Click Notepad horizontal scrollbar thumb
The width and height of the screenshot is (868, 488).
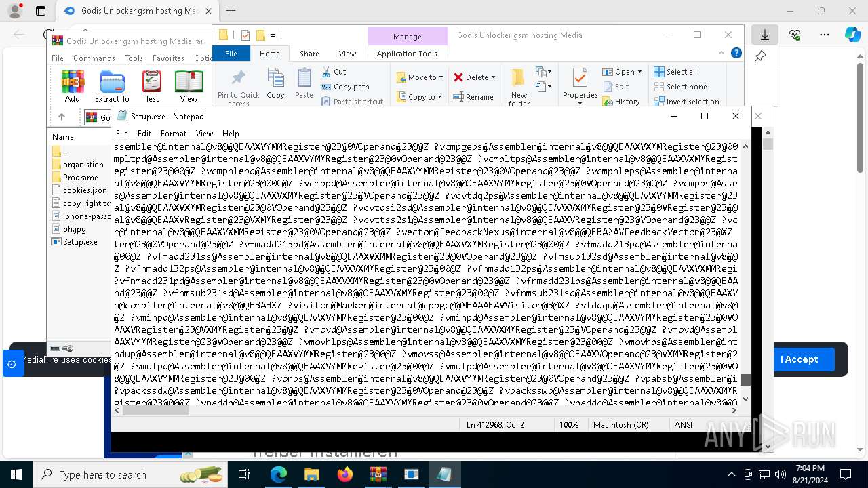(156, 410)
